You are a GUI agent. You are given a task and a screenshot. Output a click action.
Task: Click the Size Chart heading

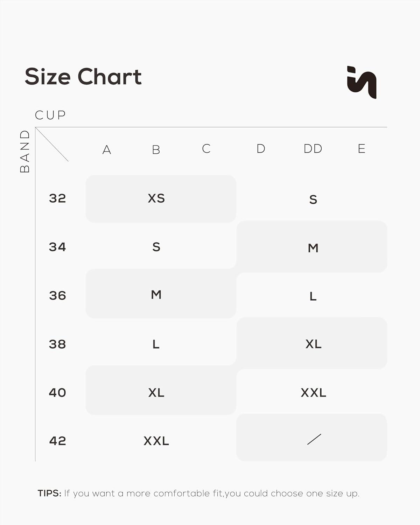click(83, 77)
